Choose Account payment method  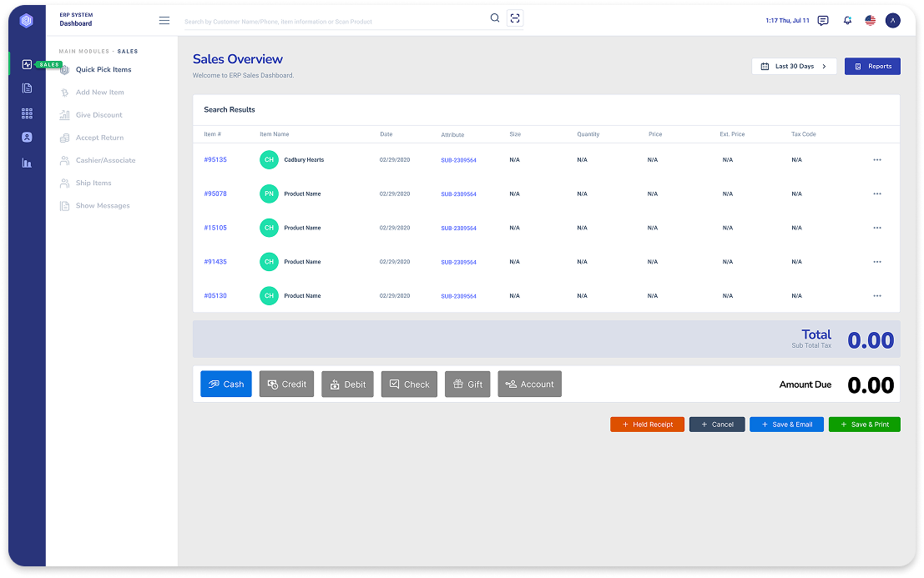530,384
